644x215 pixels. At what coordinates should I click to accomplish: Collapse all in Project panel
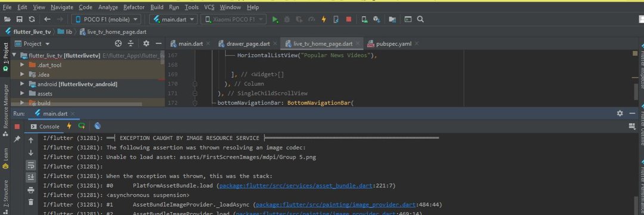[x=131, y=44]
